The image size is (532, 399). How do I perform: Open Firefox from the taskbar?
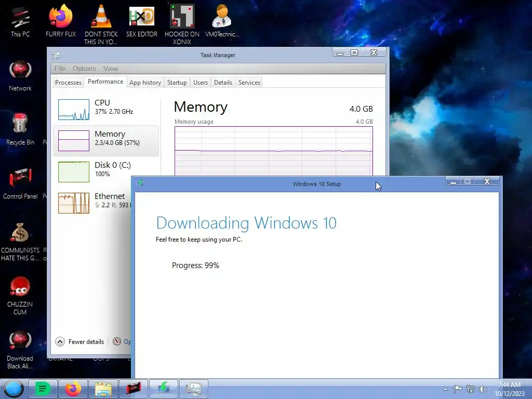[73, 389]
